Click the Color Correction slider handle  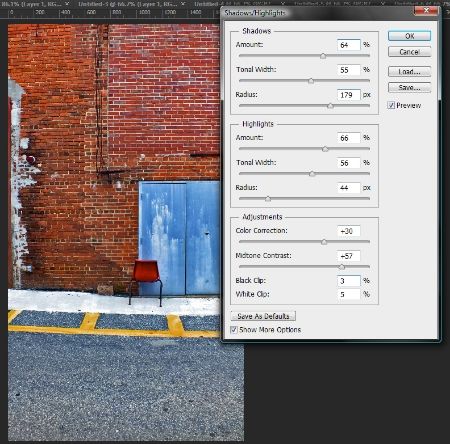pos(324,242)
